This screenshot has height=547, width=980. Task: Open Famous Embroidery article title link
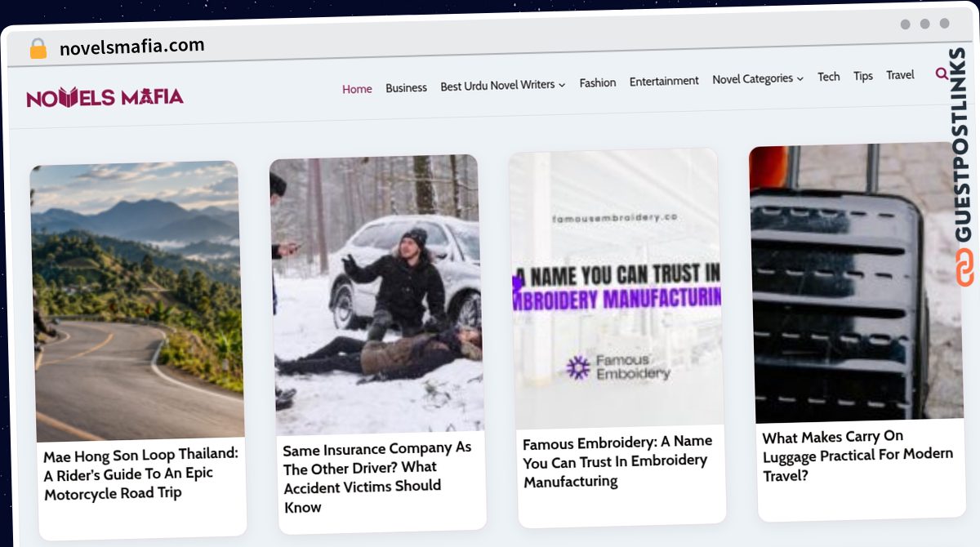[618, 461]
